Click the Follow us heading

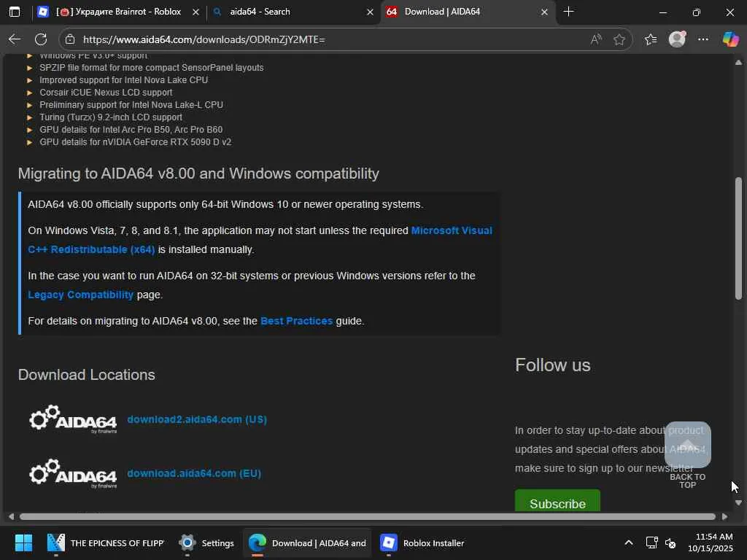click(553, 365)
